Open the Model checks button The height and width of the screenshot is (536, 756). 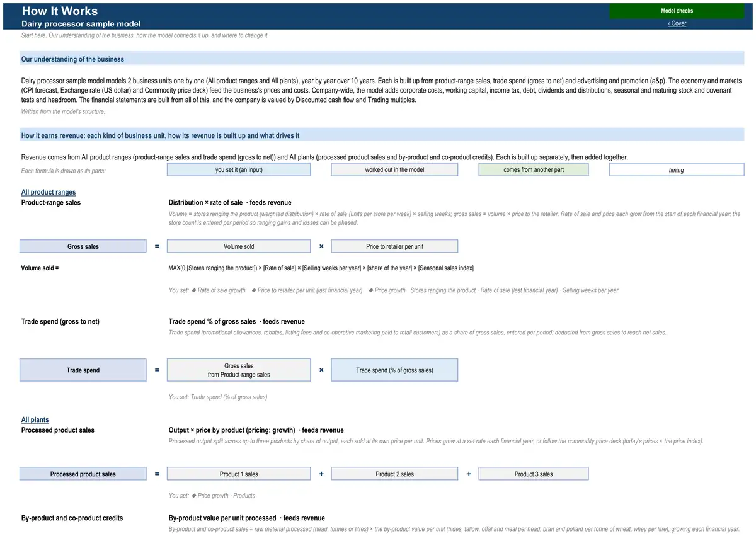677,11
